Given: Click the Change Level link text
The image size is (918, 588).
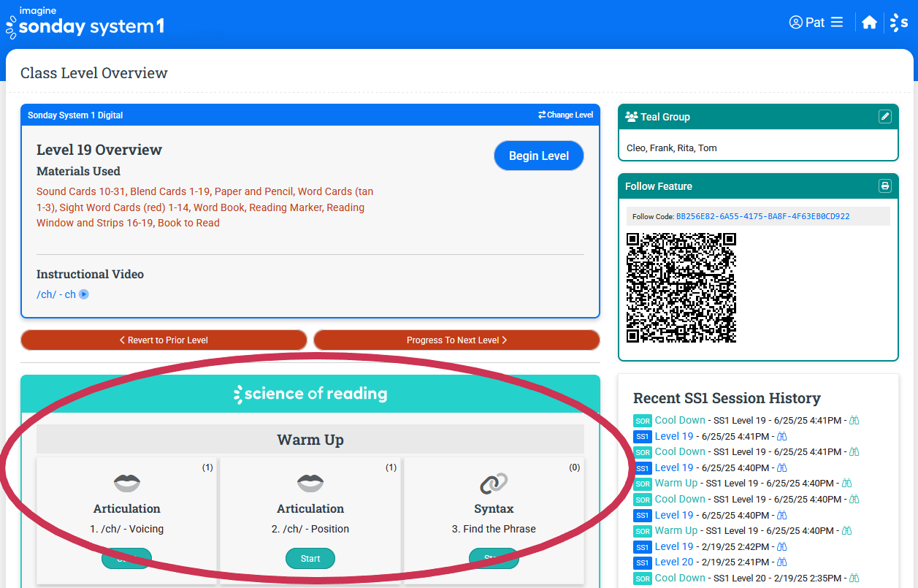Looking at the screenshot, I should pyautogui.click(x=570, y=115).
